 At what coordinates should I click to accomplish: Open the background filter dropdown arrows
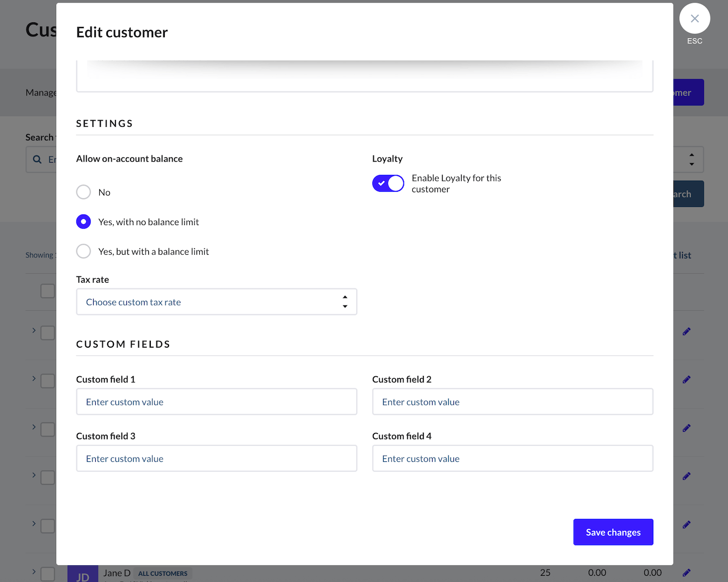coord(692,160)
